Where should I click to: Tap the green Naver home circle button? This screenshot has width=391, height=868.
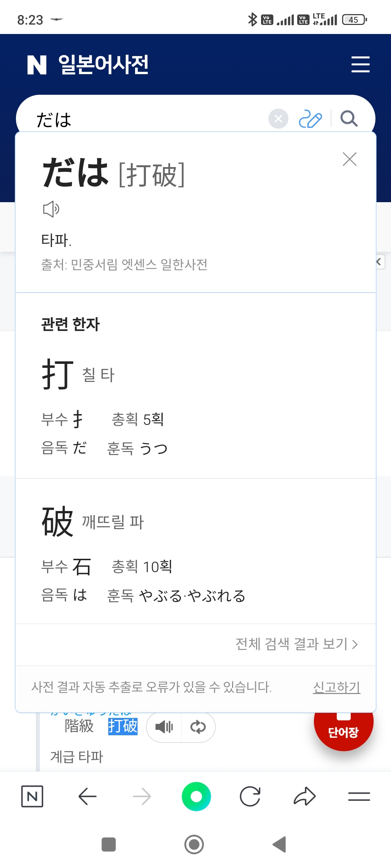196,796
